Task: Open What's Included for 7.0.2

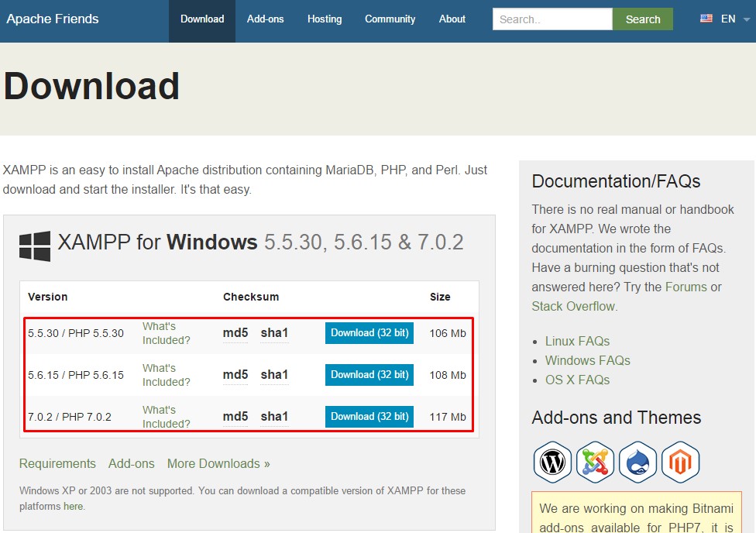Action: (x=167, y=416)
